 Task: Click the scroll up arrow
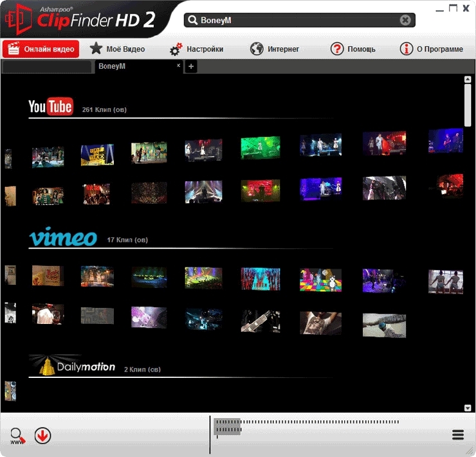[x=468, y=80]
